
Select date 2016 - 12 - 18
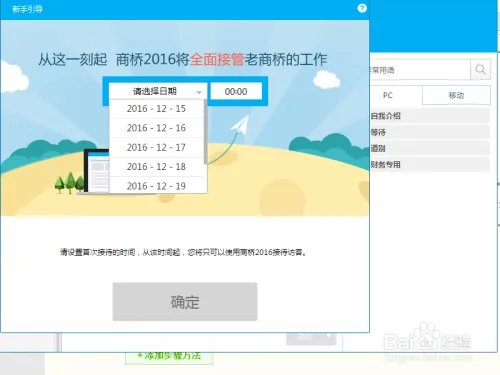coord(156,167)
